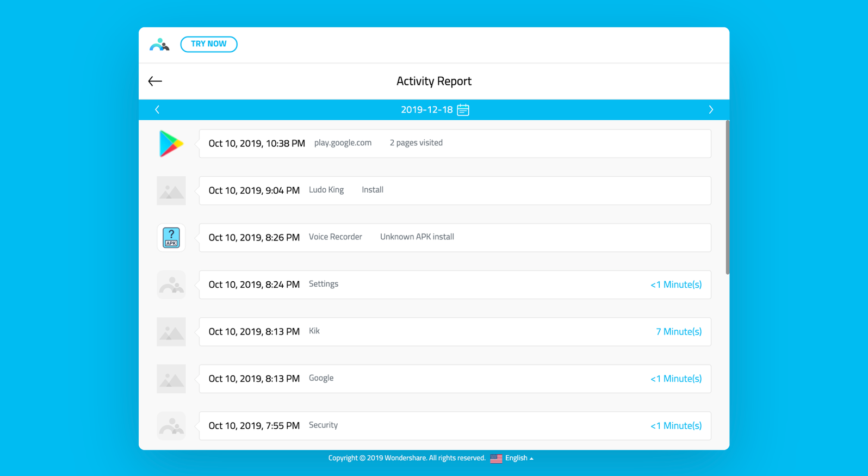This screenshot has height=476, width=868.
Task: Click the Settings <1 Minute(s) duration
Action: tap(676, 285)
